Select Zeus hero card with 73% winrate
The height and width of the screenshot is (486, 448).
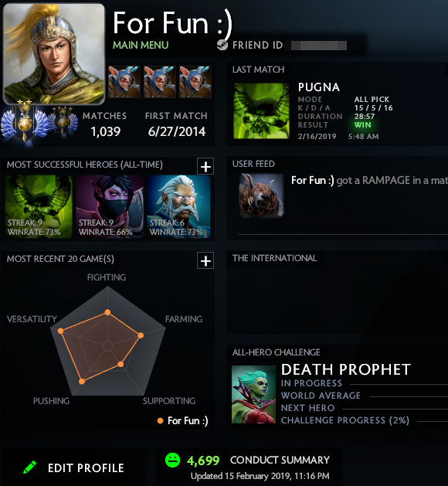pos(178,206)
